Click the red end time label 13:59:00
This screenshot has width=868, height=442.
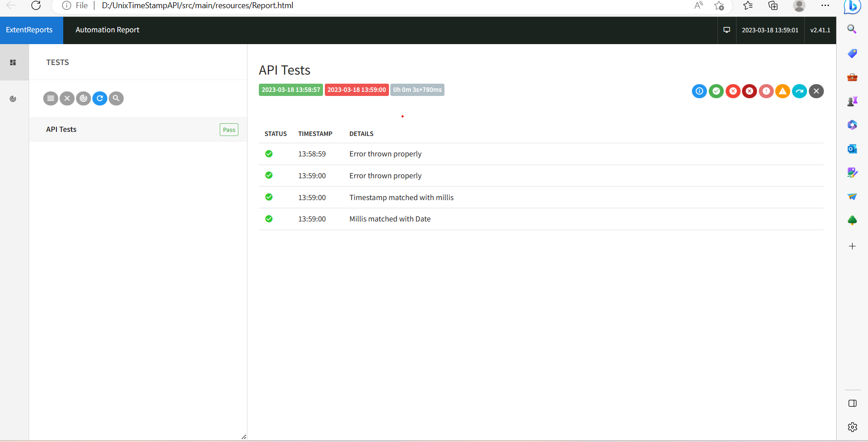tap(357, 90)
